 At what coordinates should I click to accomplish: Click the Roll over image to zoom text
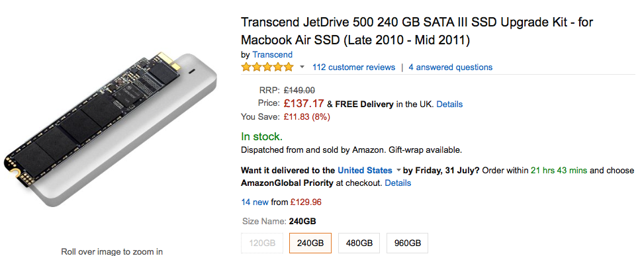[112, 251]
